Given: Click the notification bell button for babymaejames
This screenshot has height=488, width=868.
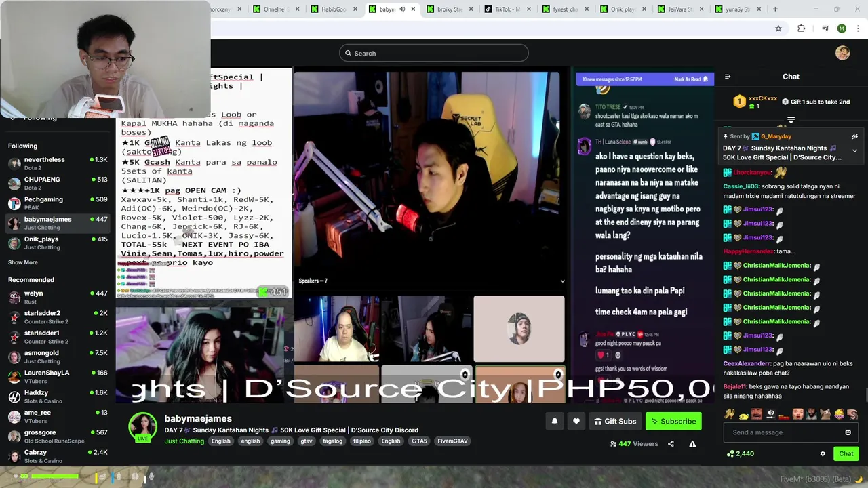Looking at the screenshot, I should pos(555,422).
